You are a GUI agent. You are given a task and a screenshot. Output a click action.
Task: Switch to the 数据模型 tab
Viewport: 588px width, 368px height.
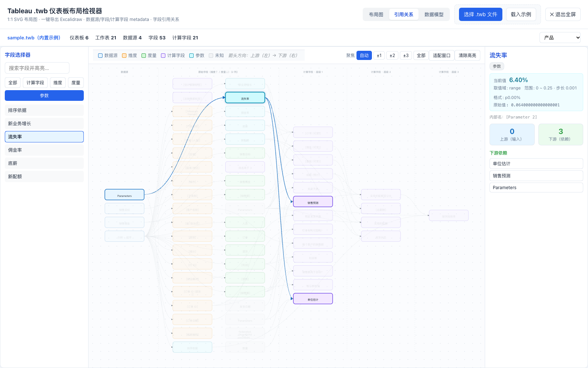(x=434, y=14)
